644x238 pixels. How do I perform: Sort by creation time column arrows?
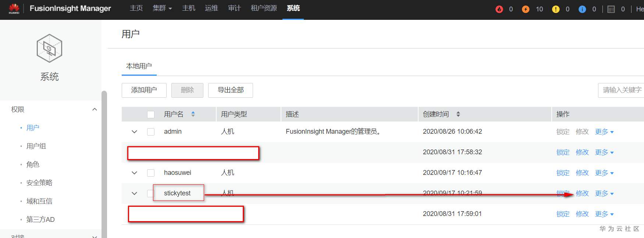point(458,114)
